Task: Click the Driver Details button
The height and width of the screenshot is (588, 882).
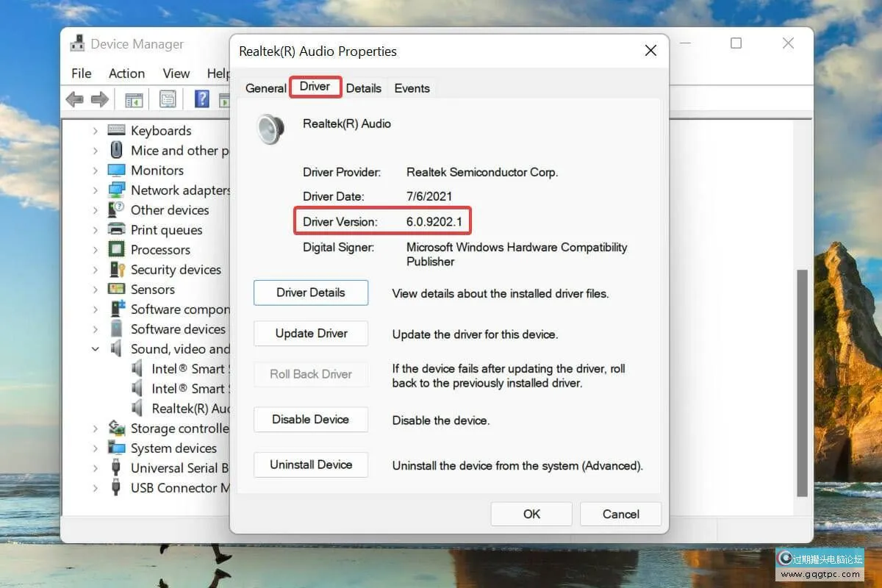Action: point(311,293)
